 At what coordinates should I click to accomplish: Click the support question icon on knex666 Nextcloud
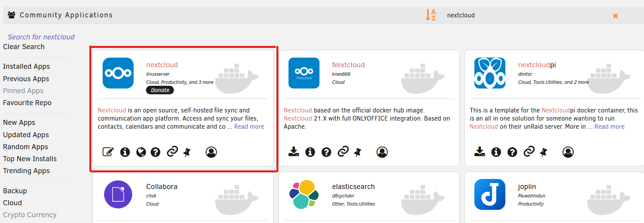coord(326,152)
